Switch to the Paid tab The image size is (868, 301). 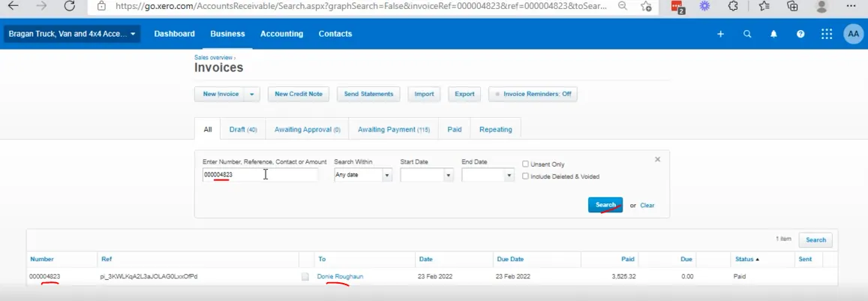455,129
